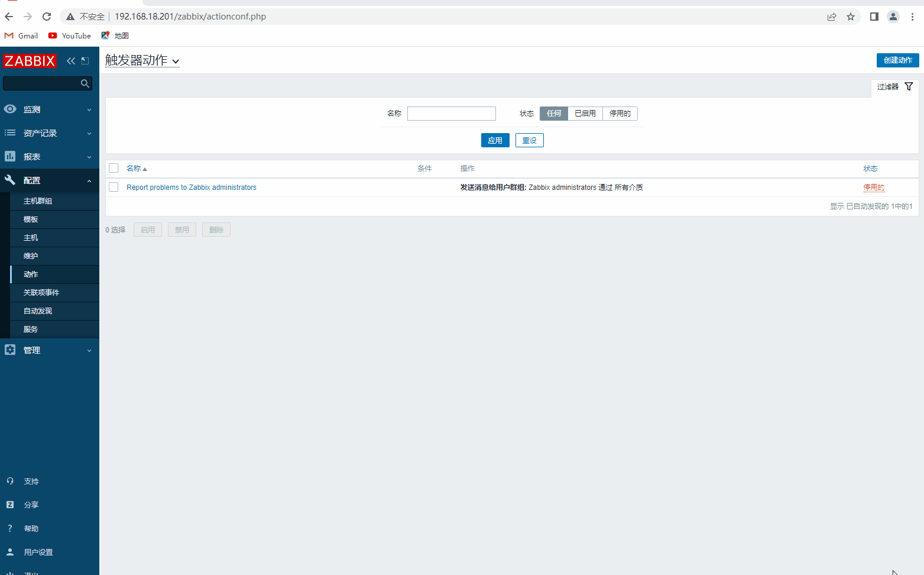This screenshot has height=575, width=924.
Task: Select the 已启用 status filter option
Action: (x=585, y=114)
